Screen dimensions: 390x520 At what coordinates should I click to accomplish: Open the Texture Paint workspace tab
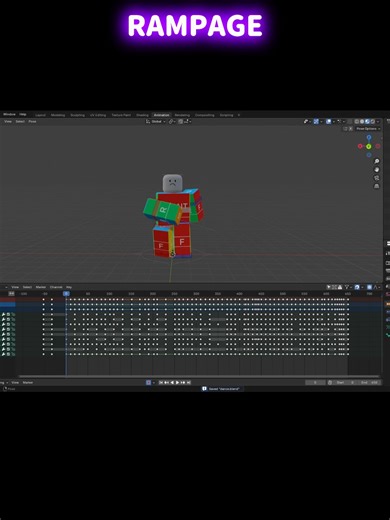[x=121, y=115]
